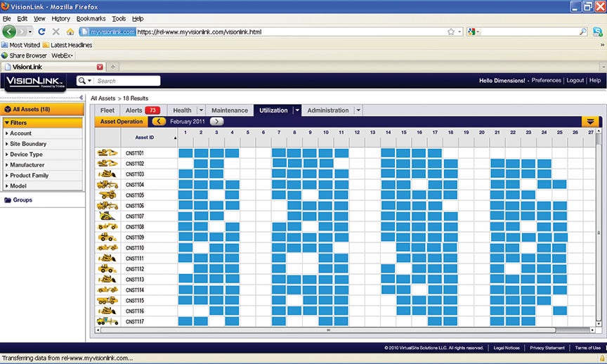Open the Help link in header

pyautogui.click(x=595, y=80)
